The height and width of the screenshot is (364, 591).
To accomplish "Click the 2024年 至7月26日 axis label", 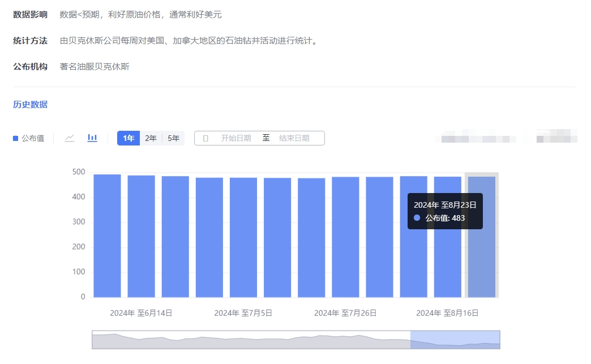I will coord(345,313).
